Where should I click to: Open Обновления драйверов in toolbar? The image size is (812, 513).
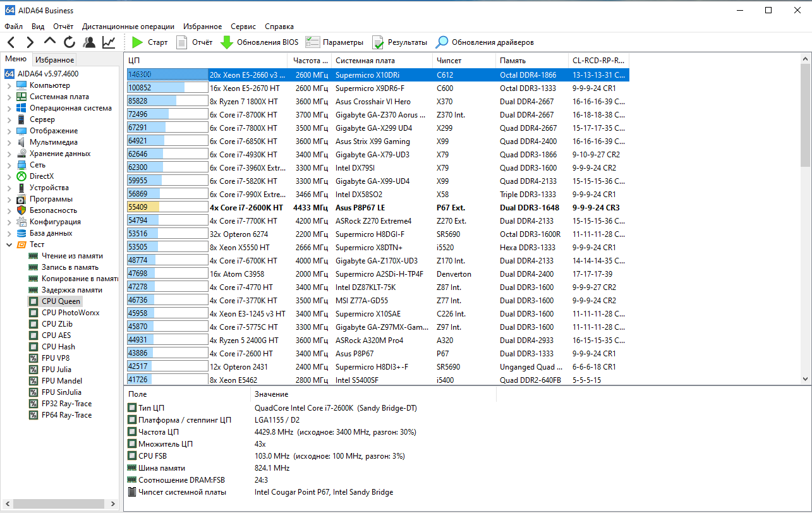485,42
